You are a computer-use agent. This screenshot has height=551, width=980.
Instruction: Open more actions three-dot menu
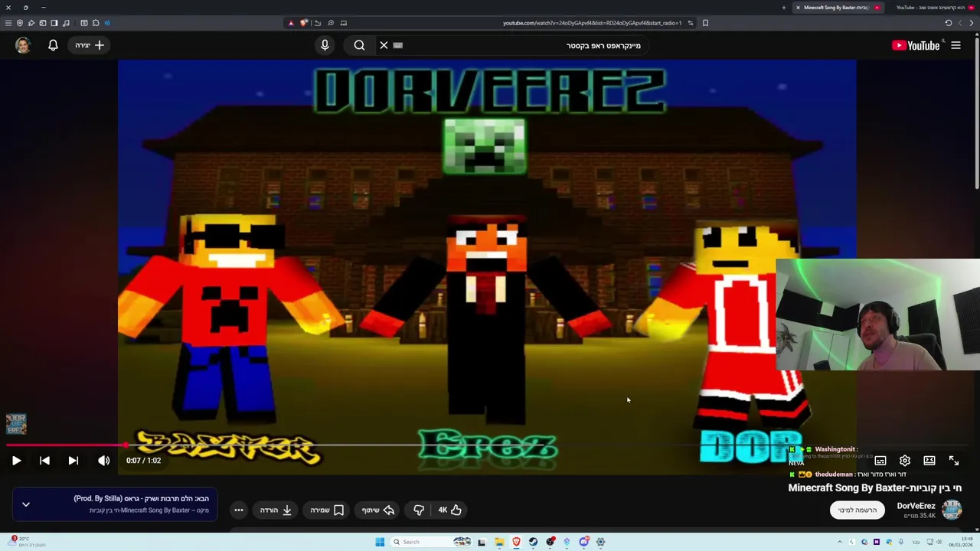tap(239, 510)
